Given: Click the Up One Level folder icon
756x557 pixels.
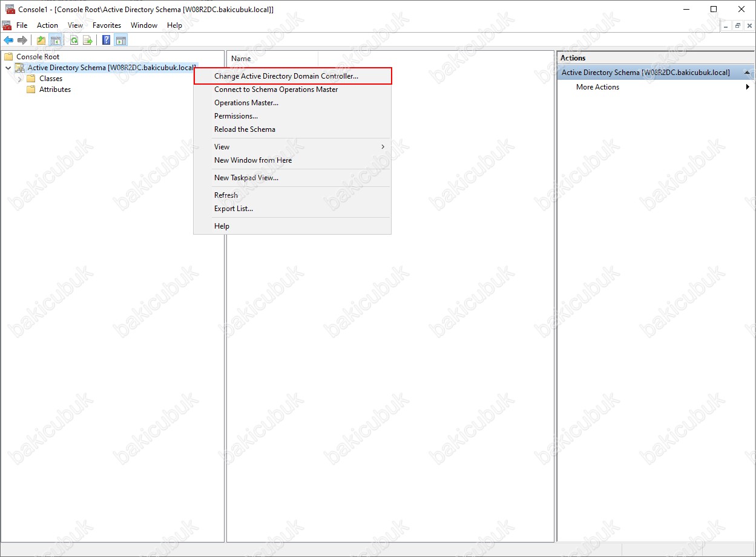Looking at the screenshot, I should [41, 41].
